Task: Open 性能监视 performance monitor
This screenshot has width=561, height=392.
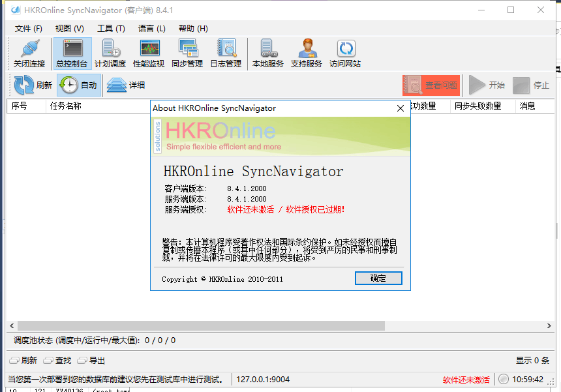Action: [149, 53]
